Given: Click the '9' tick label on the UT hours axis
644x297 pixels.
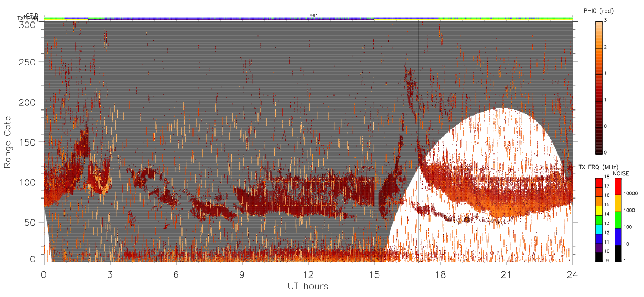Looking at the screenshot, I should [242, 274].
